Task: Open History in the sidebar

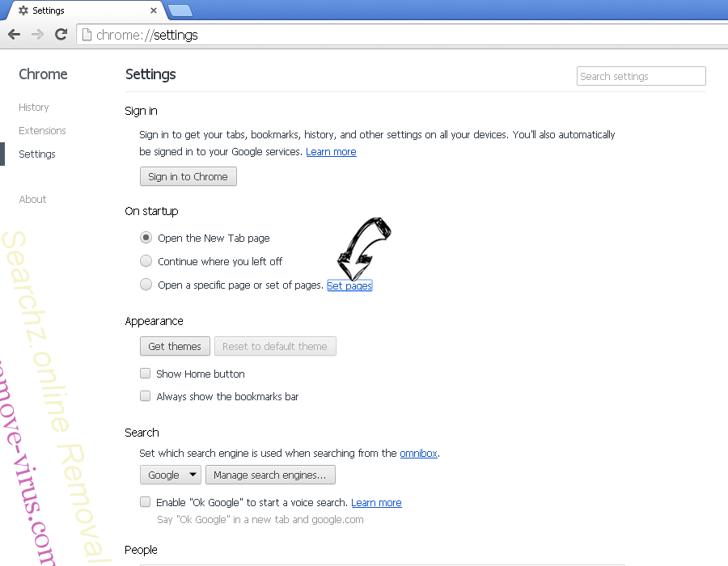Action: click(x=33, y=108)
